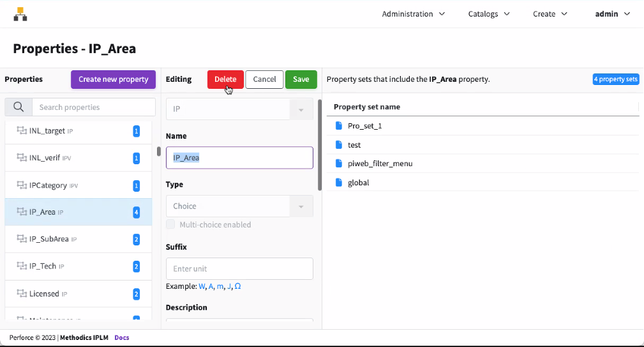Open the Administration menu
This screenshot has height=347, width=644.
tap(414, 14)
